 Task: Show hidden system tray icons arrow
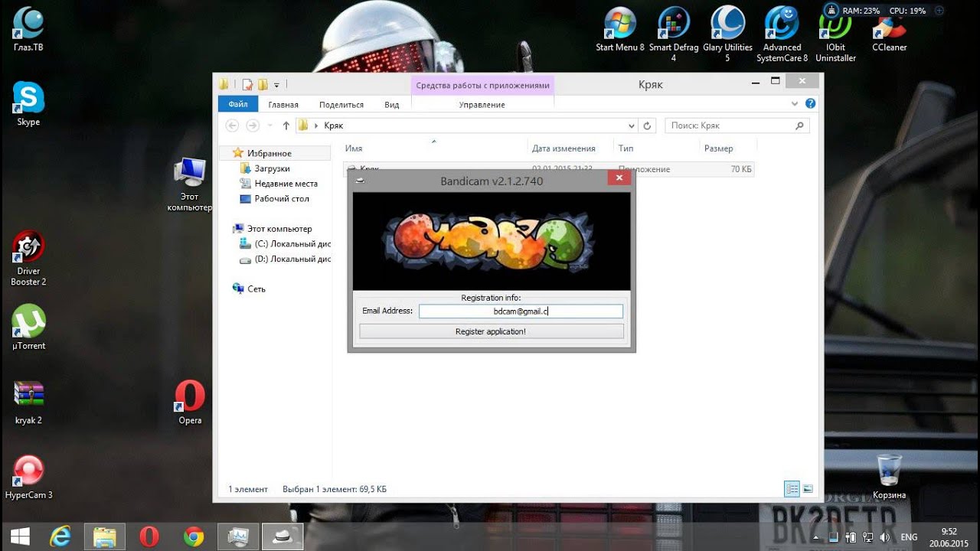[x=817, y=537]
